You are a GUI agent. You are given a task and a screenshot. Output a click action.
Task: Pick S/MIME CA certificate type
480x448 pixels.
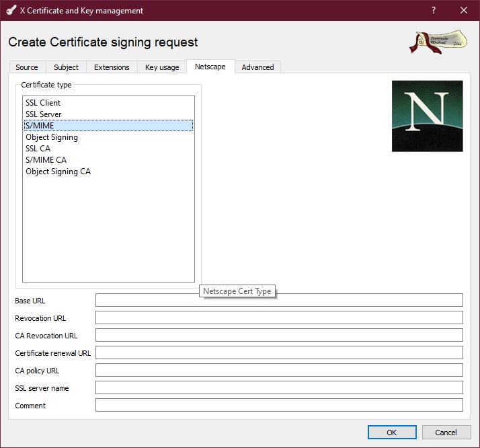coord(46,160)
